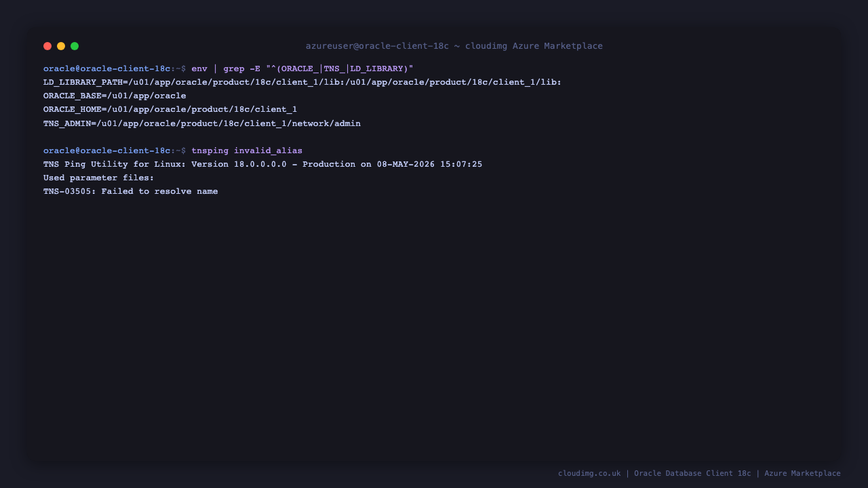This screenshot has width=868, height=488.
Task: Click the yellow minimize window dot
Action: 61,46
